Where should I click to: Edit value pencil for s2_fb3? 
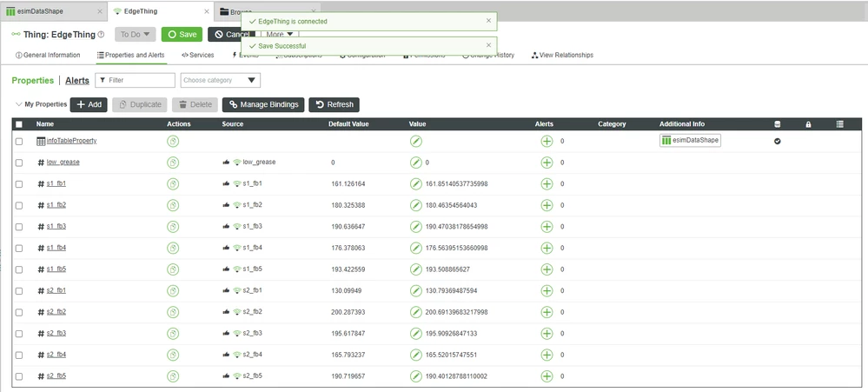[415, 334]
